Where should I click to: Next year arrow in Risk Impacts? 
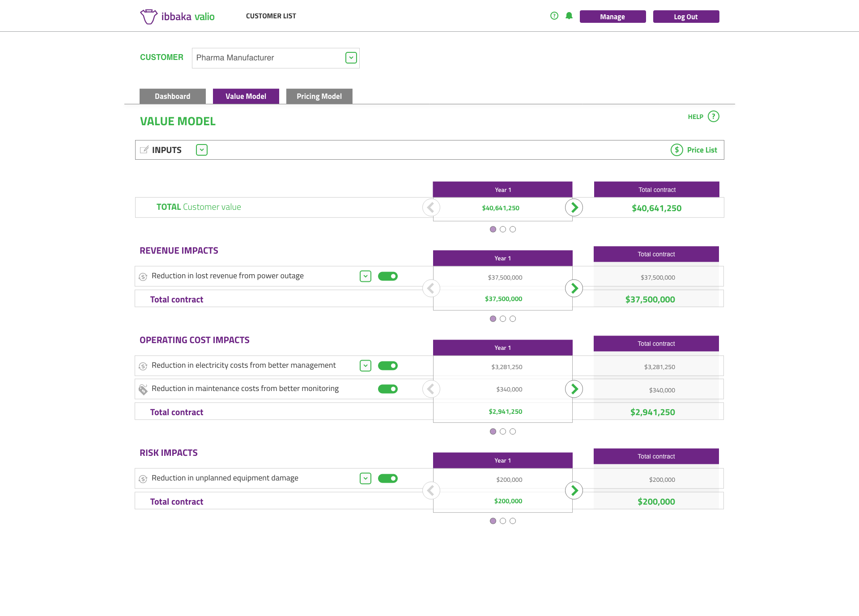(x=574, y=491)
